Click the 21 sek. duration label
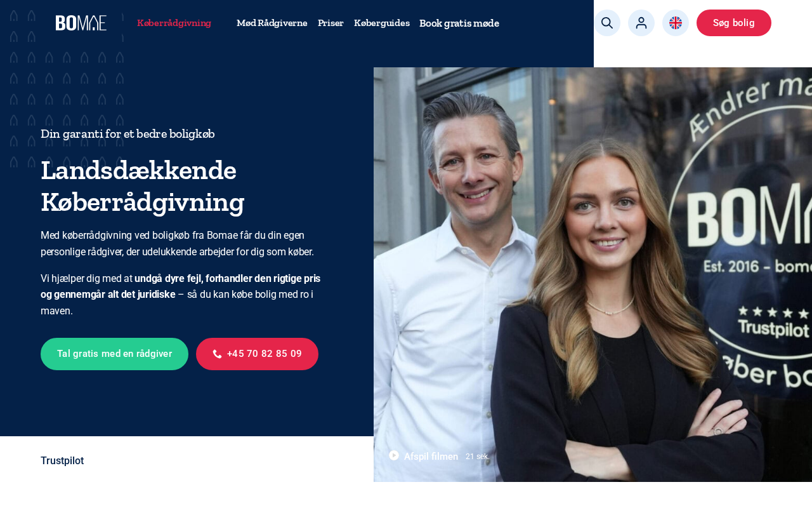The image size is (812, 508). tap(478, 457)
